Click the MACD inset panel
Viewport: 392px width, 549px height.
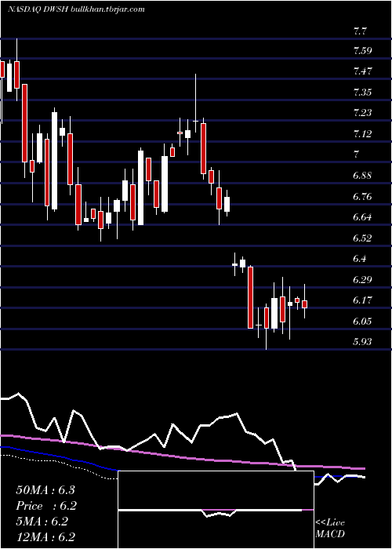pos(216,510)
